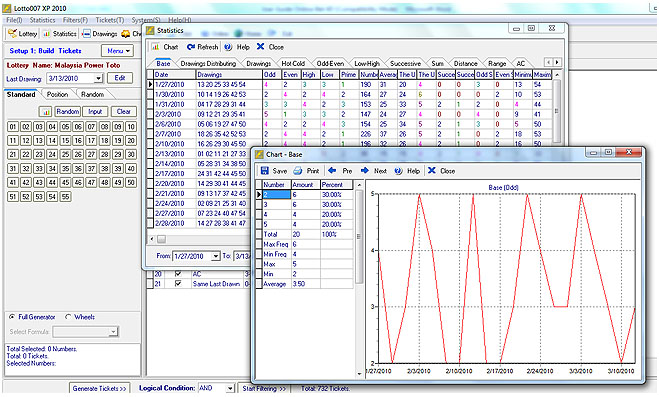Click Generate Tickets button
The image size is (659, 397).
click(x=100, y=389)
